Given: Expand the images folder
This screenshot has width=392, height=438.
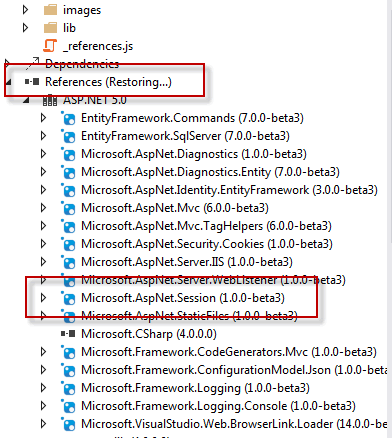Looking at the screenshot, I should click(25, 10).
